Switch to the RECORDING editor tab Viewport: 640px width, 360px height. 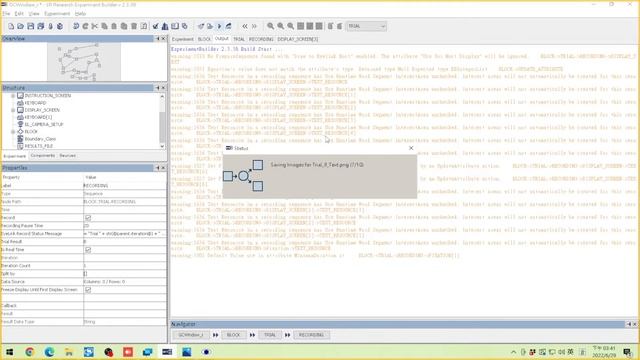tap(261, 39)
